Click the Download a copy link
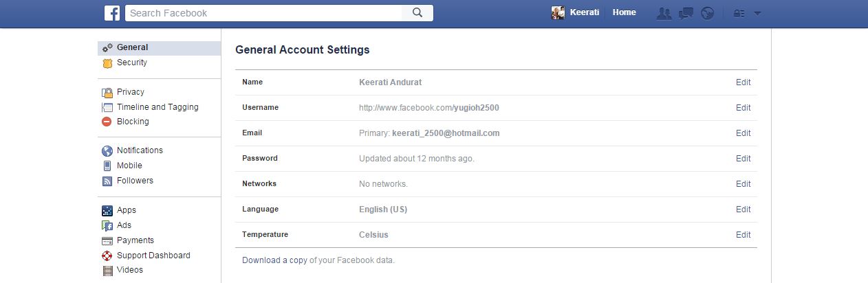This screenshot has width=868, height=283. point(274,260)
